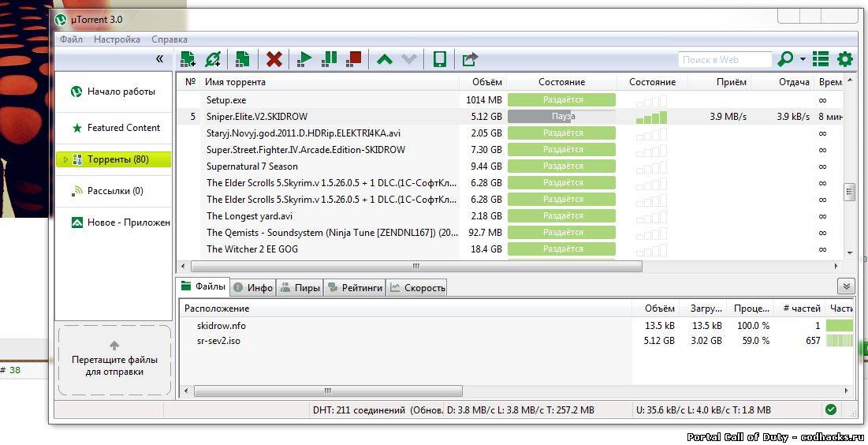868x445 pixels.
Task: Select The Qemists - Soundsystem torrent
Action: click(x=509, y=233)
